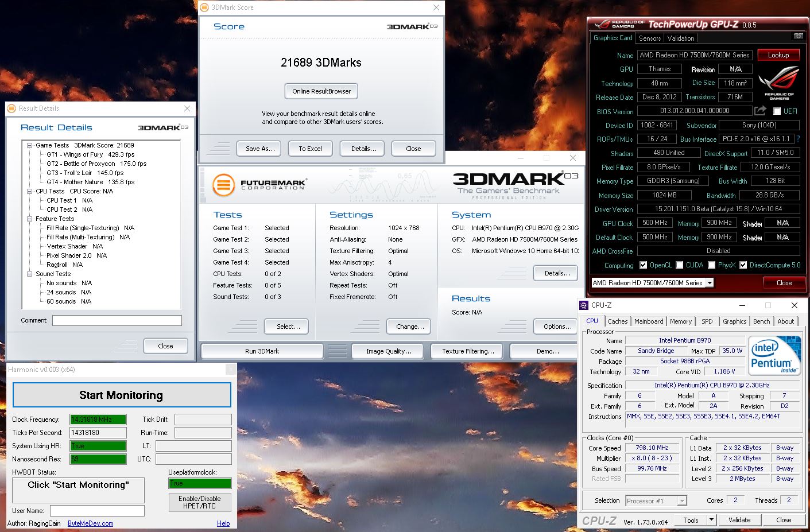Click the System Details button in 3DMark03

(x=557, y=273)
